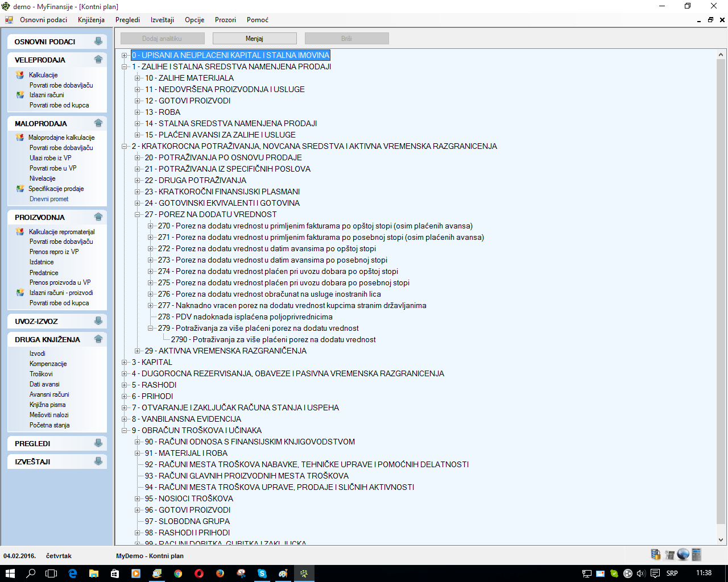Click the globe icon in status bar
728x582 pixels.
683,555
